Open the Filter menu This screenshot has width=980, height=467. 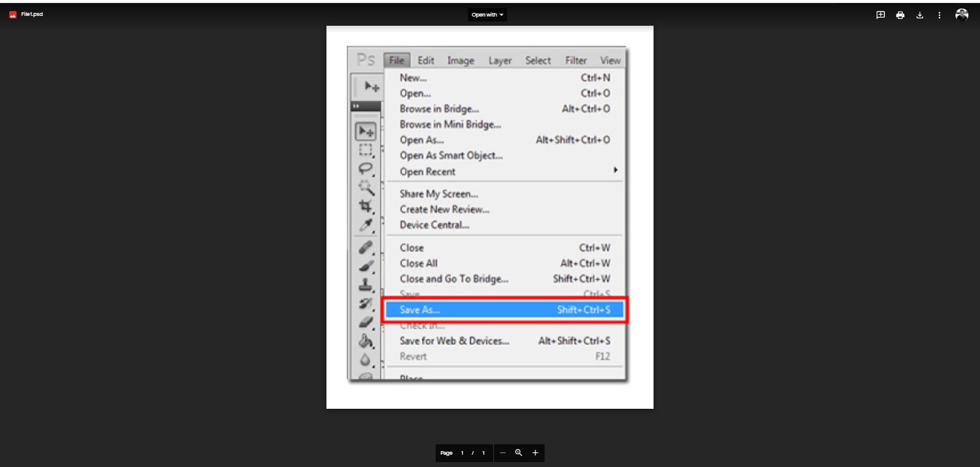pyautogui.click(x=576, y=60)
